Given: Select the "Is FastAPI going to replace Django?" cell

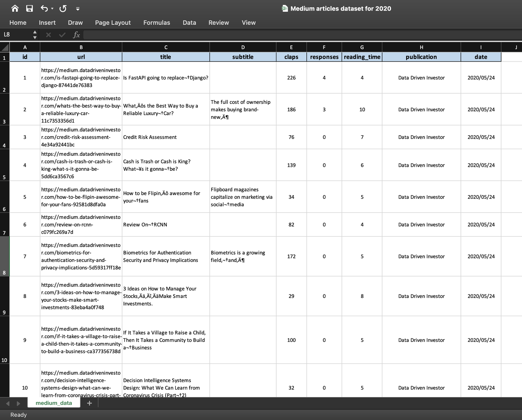Looking at the screenshot, I should click(166, 78).
